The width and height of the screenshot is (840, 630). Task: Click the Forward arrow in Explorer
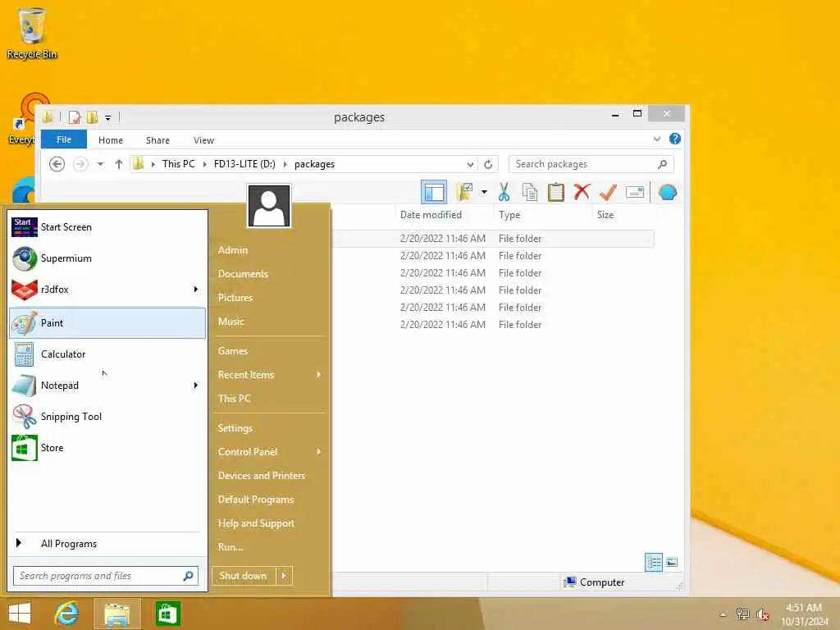[x=80, y=164]
